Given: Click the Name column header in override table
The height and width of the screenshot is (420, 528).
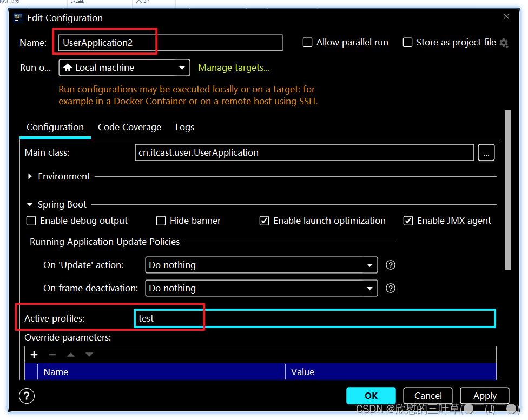Looking at the screenshot, I should point(161,372).
